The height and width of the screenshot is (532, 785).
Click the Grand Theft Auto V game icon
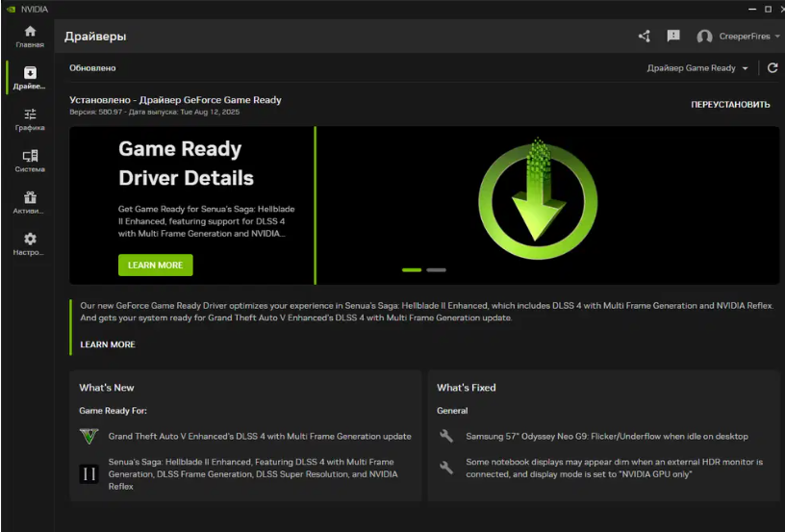pyautogui.click(x=89, y=437)
